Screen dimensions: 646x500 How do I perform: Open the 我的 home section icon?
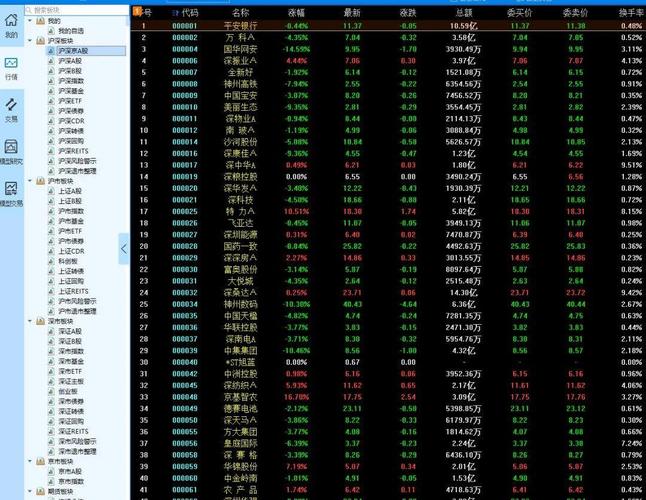click(11, 20)
